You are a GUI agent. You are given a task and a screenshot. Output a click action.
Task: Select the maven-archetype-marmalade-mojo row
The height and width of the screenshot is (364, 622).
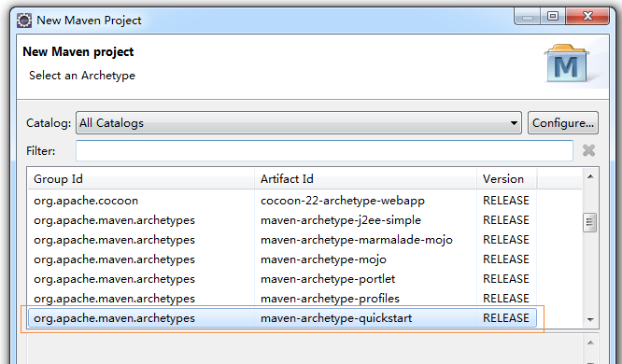[x=282, y=240]
